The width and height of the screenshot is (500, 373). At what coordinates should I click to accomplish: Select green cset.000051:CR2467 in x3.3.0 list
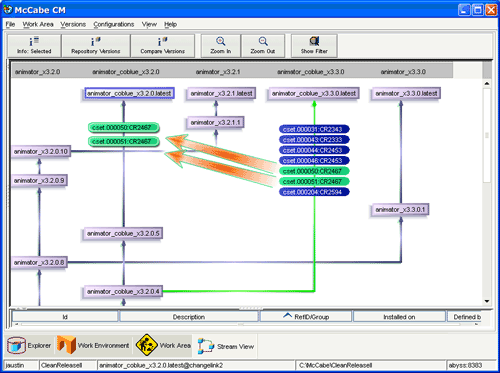tap(314, 182)
